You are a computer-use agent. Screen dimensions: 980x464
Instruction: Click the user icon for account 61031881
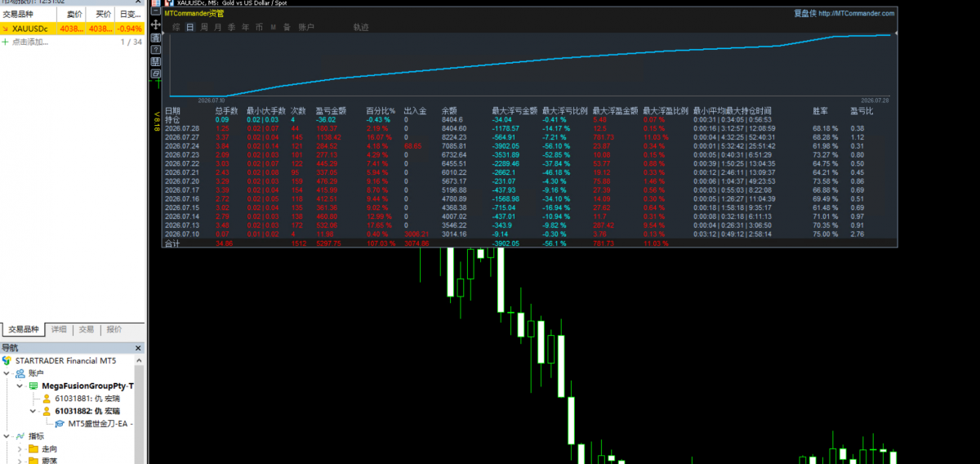47,399
